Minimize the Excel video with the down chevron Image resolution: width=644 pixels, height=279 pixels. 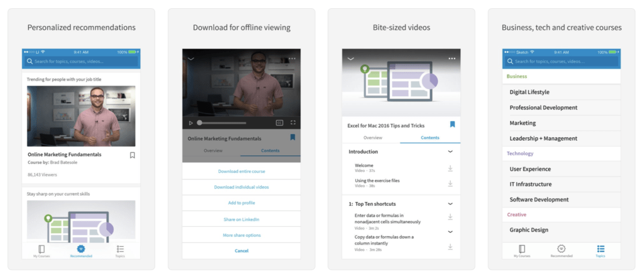point(351,59)
